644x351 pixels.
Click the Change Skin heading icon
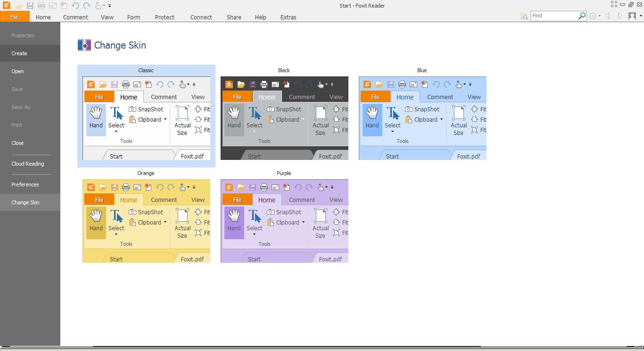click(84, 45)
